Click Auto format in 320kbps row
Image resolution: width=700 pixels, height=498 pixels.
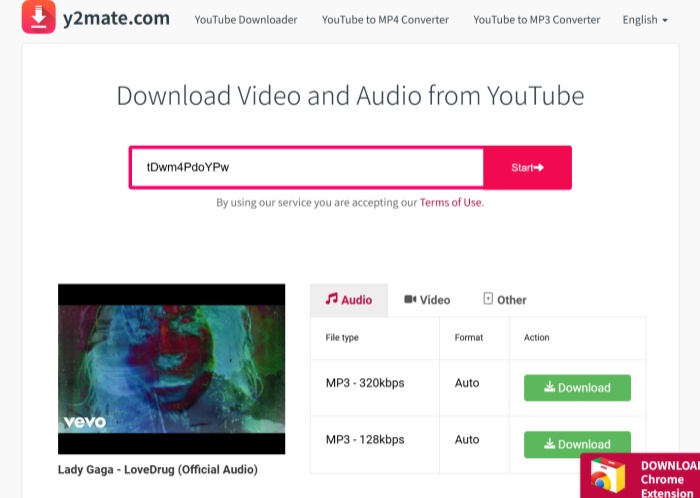point(467,383)
